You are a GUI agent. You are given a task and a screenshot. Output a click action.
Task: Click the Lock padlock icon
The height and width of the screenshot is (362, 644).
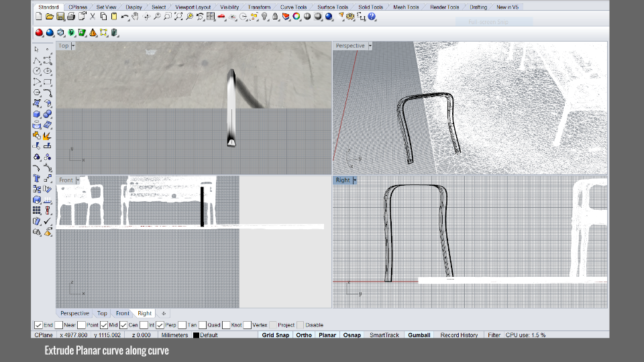tap(275, 16)
